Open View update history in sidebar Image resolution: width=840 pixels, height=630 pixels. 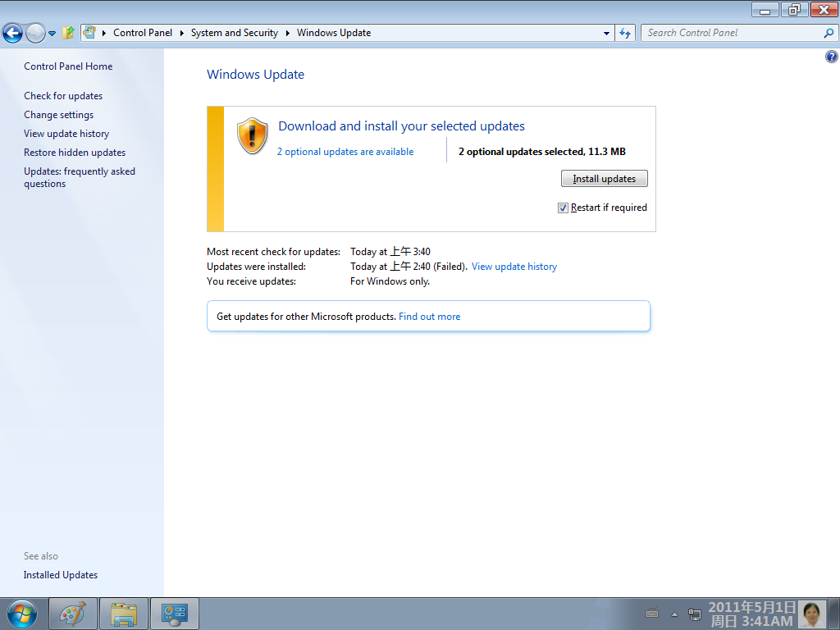click(66, 134)
